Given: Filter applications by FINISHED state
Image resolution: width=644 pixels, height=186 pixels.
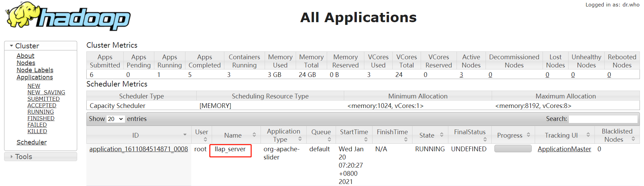Looking at the screenshot, I should click(41, 119).
